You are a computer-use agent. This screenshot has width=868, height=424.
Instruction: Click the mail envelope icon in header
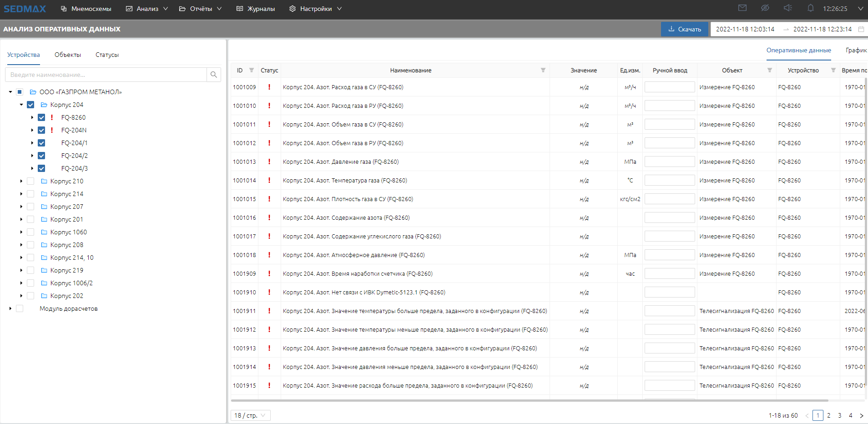[x=742, y=8]
